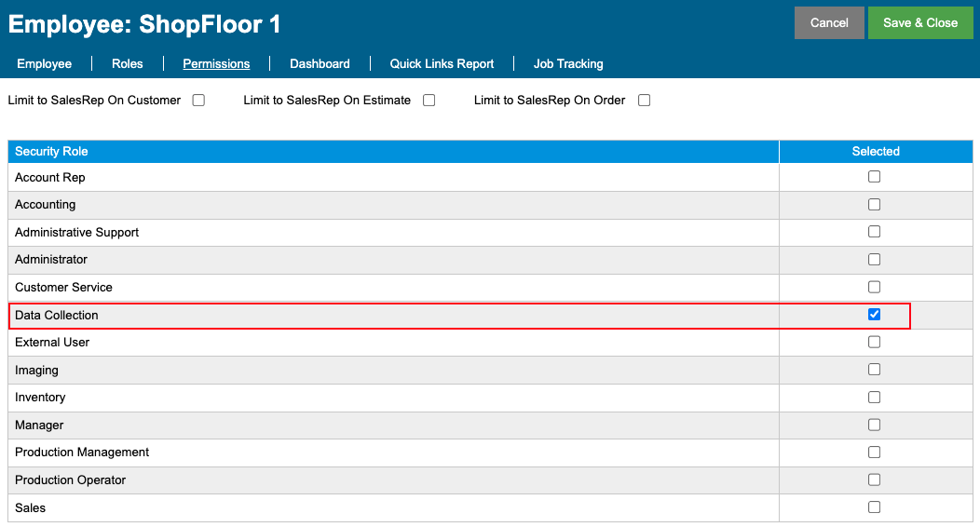Switch to the Roles tab

[x=128, y=63]
